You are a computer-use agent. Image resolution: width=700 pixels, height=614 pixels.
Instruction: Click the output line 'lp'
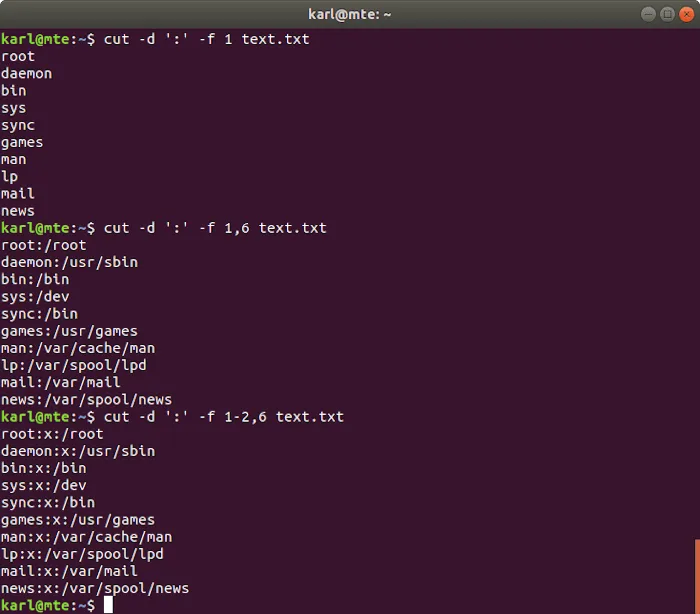coord(9,177)
